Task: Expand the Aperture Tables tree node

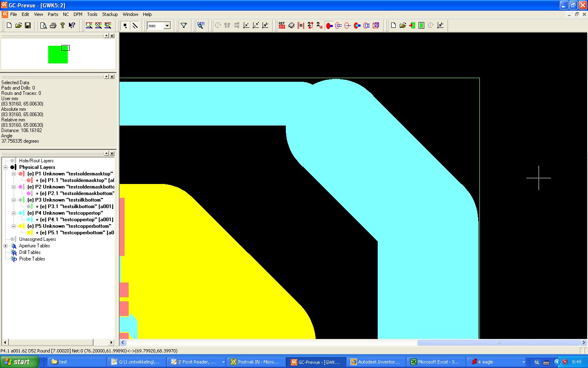Action: coord(6,246)
